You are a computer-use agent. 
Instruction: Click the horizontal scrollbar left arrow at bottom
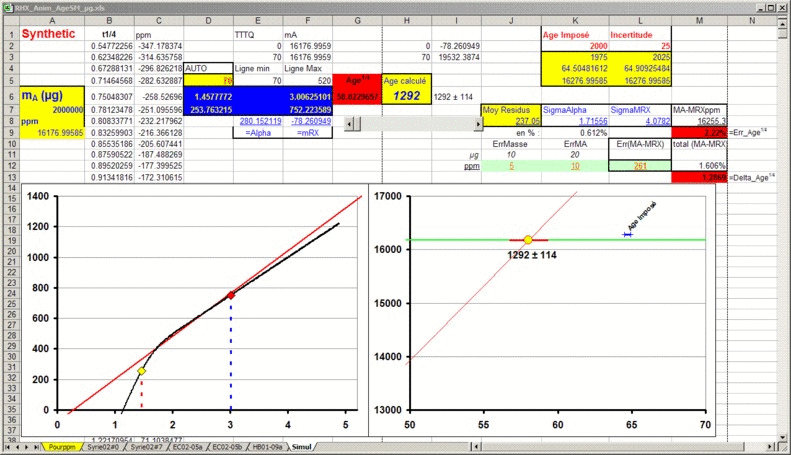(476, 447)
